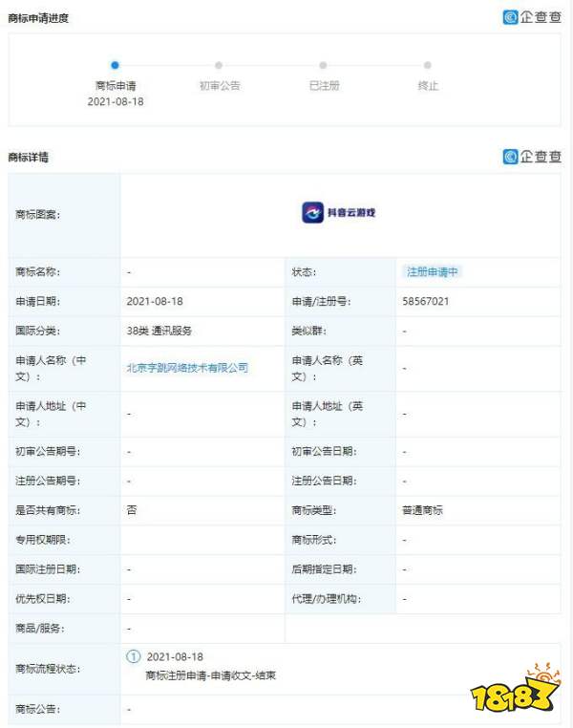Click the 申请日期 value 2021-08-18
Image resolution: width=573 pixels, height=728 pixels.
click(155, 301)
